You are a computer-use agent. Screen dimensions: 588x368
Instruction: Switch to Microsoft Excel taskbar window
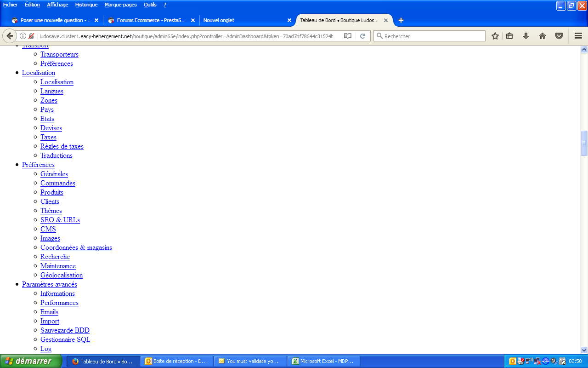click(324, 361)
